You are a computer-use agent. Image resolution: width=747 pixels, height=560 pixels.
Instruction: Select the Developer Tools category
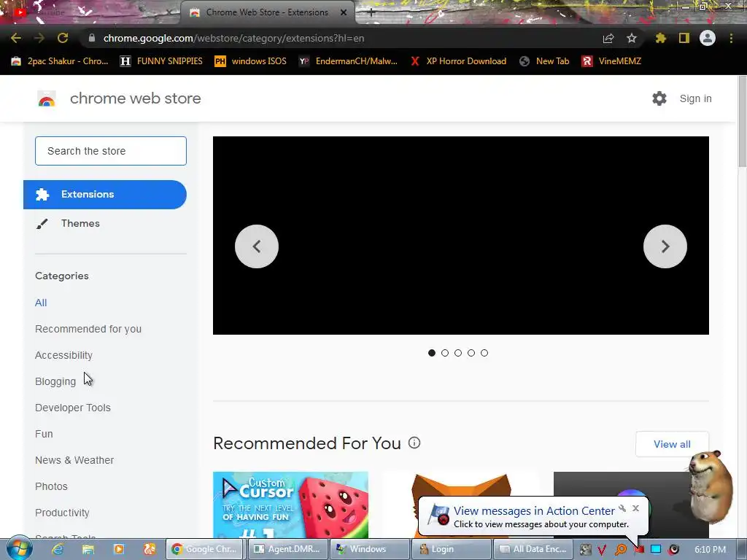[73, 408]
